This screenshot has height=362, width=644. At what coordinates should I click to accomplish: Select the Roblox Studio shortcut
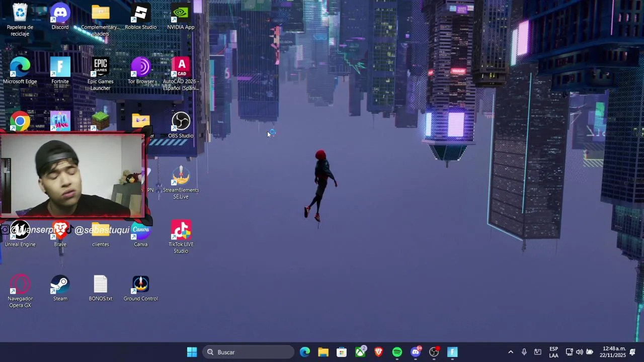(x=141, y=16)
